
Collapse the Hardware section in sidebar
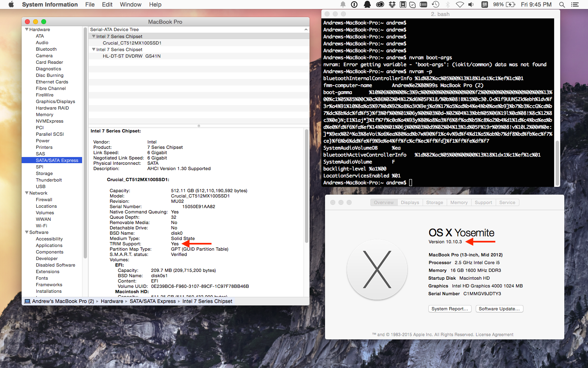(27, 29)
